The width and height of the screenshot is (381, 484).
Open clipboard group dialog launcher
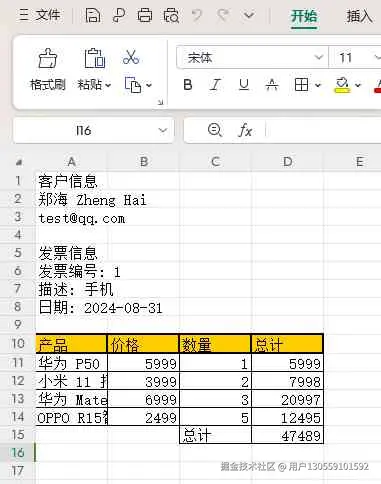(160, 102)
